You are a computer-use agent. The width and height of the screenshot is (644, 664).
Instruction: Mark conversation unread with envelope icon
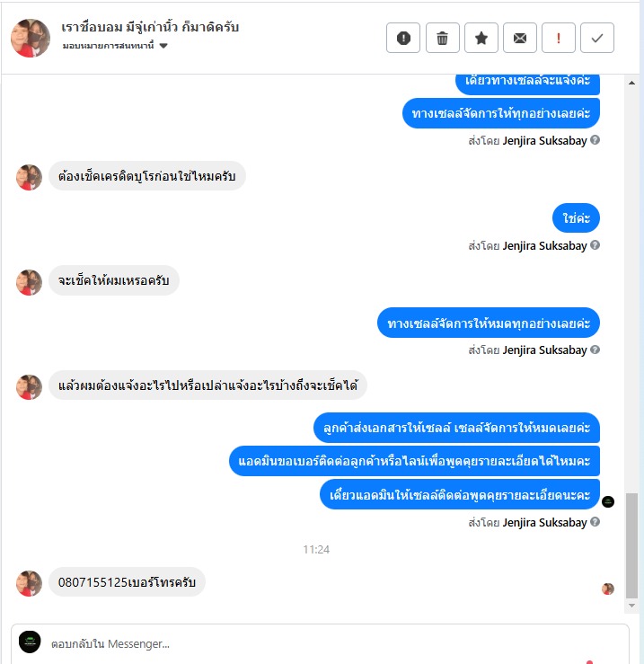[x=520, y=38]
